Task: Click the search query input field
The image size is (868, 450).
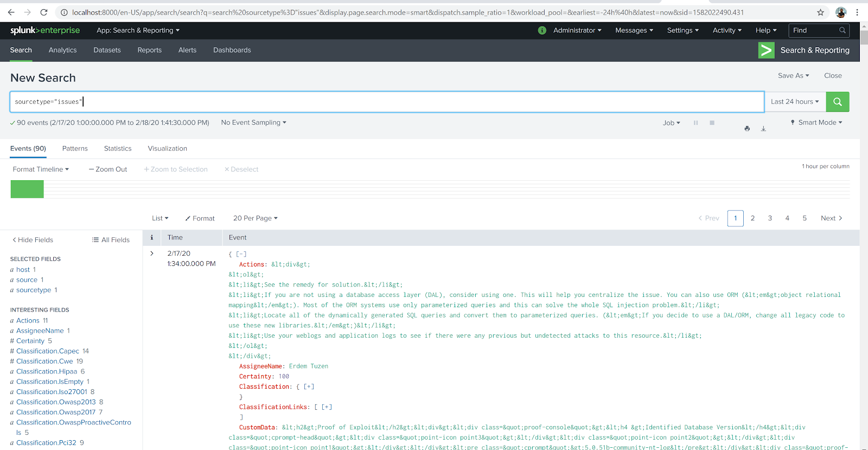Action: (387, 102)
